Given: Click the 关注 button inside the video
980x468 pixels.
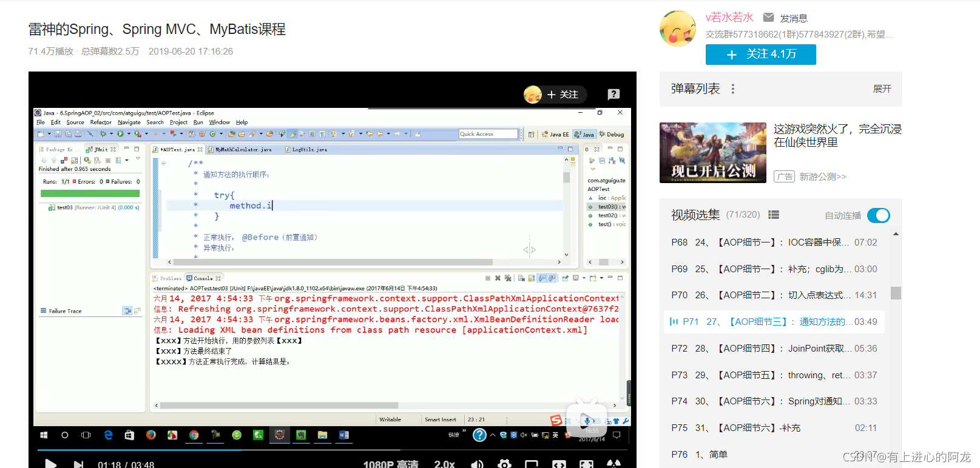Looking at the screenshot, I should point(563,95).
